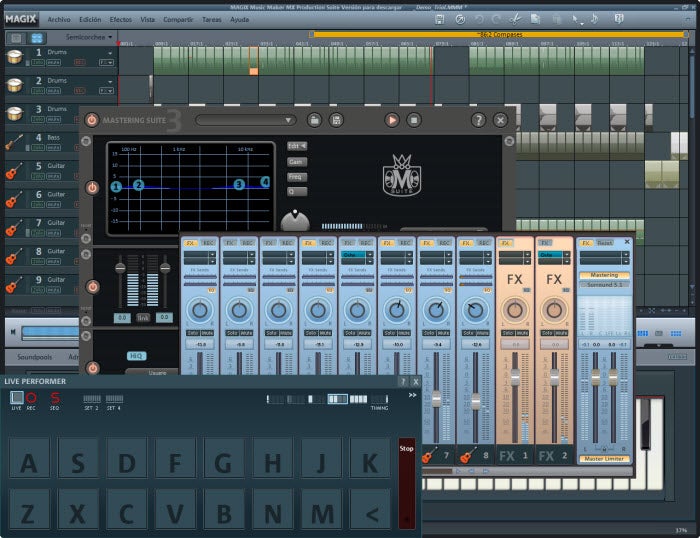This screenshot has width=700, height=538.
Task: Click the drum icon of track 2
Action: coord(15,85)
